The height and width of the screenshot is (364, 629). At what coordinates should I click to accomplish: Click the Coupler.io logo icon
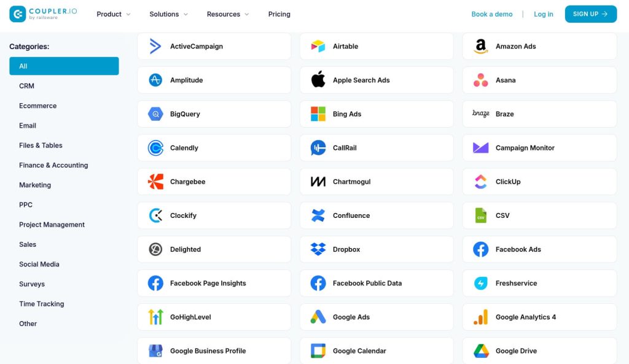click(18, 14)
